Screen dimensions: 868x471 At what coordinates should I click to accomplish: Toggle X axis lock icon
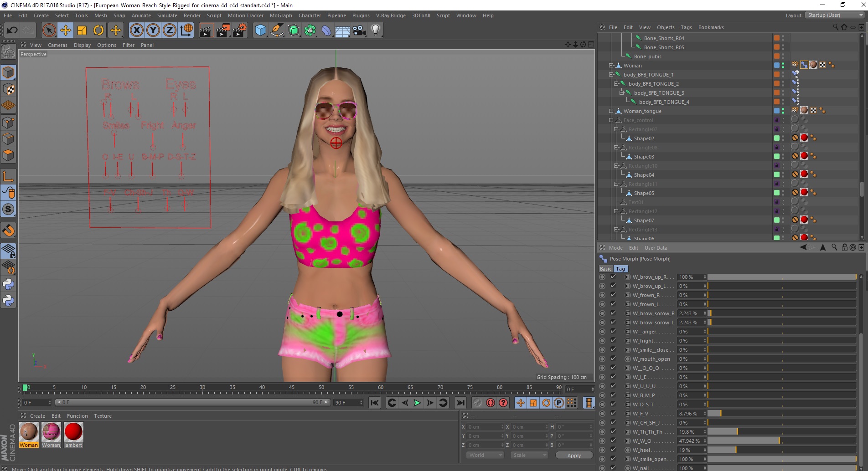136,31
